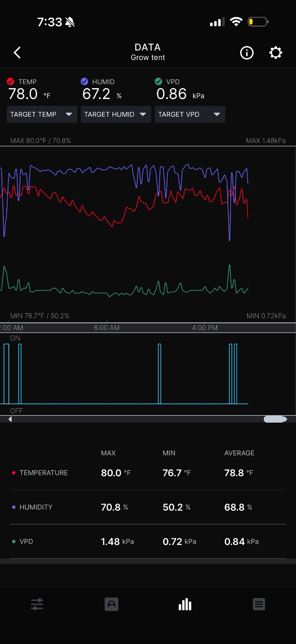Toggle the TEMP series checkbox

(11, 81)
